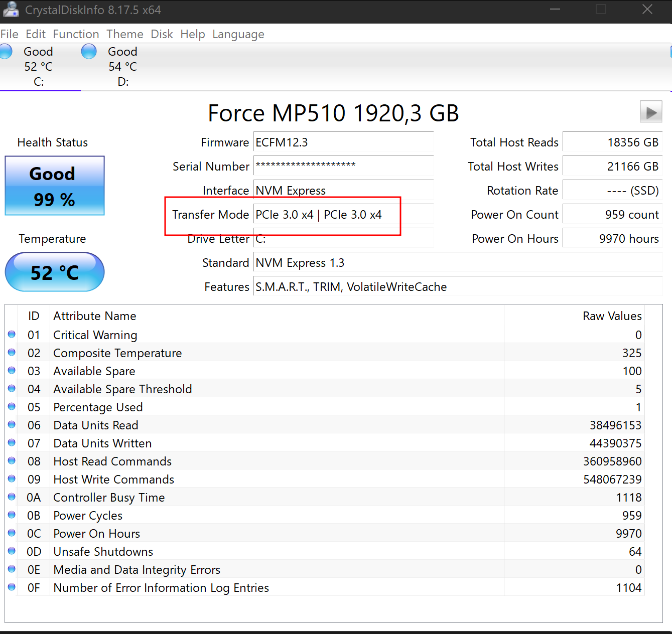Select the Data Units Written row
Screen dimensions: 672x634
pyautogui.click(x=325, y=443)
